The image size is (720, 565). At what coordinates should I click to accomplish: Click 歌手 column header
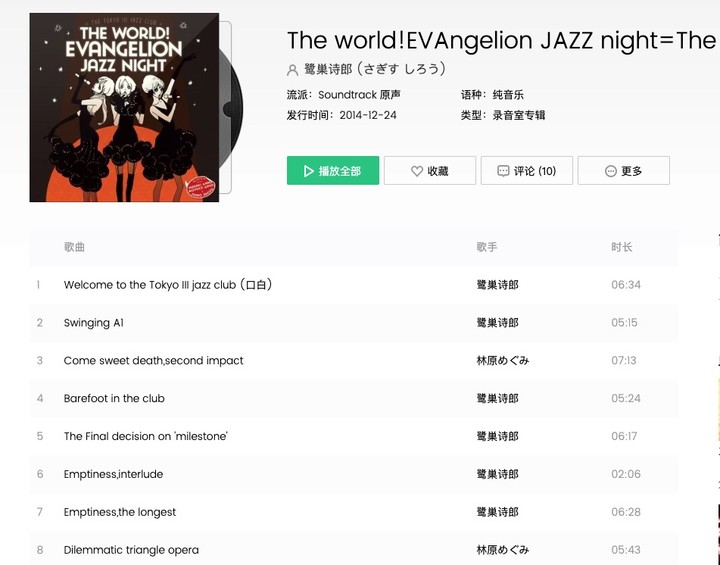[x=487, y=247]
